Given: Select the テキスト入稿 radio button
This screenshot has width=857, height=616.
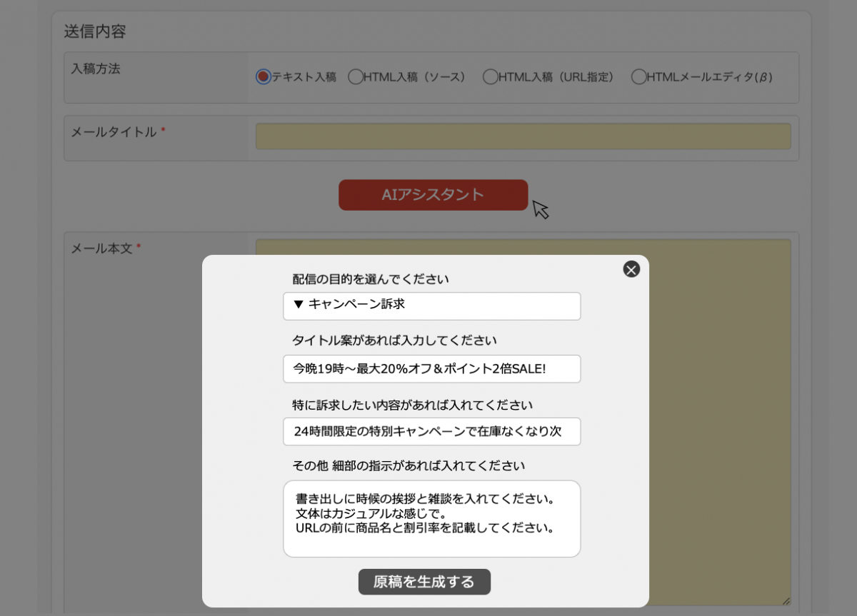Looking at the screenshot, I should coord(264,77).
